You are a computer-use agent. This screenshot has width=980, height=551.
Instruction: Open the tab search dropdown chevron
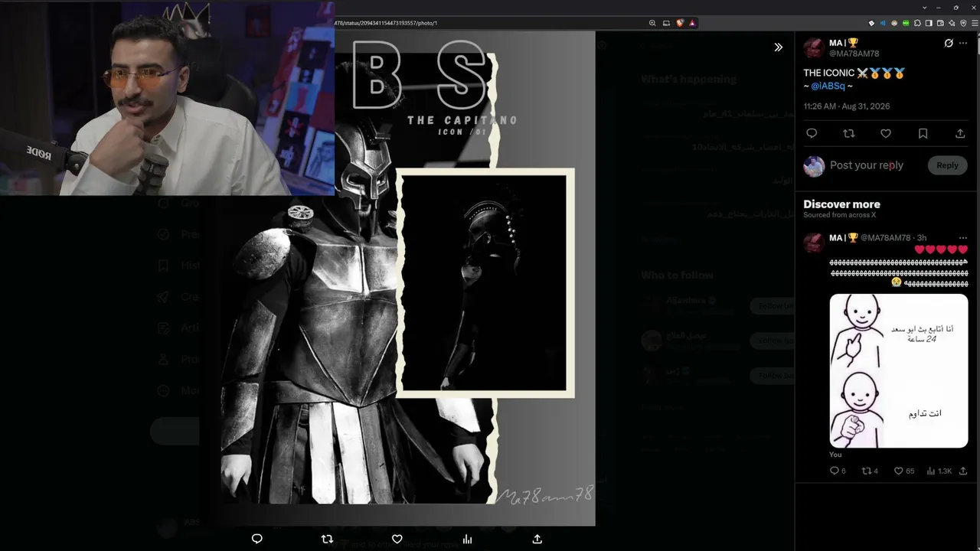pos(924,7)
